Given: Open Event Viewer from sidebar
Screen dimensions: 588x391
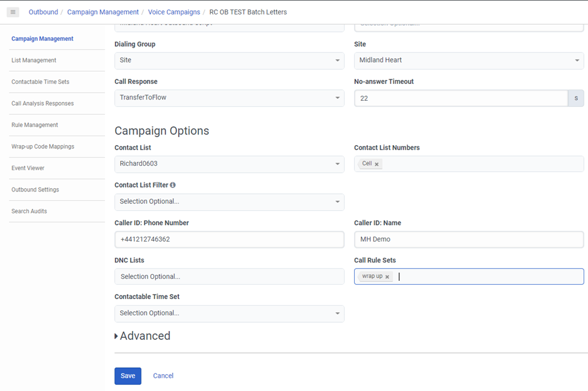Looking at the screenshot, I should [x=28, y=168].
